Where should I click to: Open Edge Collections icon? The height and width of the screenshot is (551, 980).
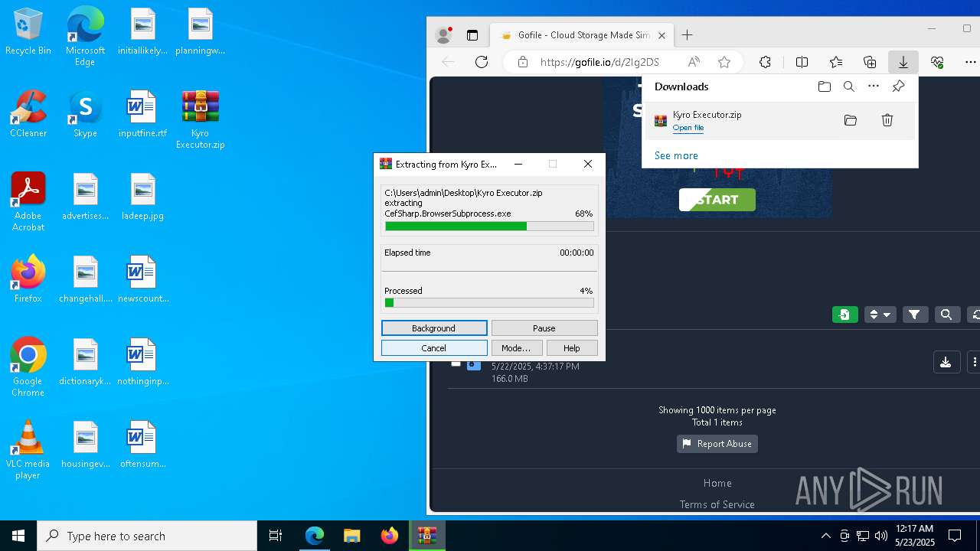click(870, 62)
